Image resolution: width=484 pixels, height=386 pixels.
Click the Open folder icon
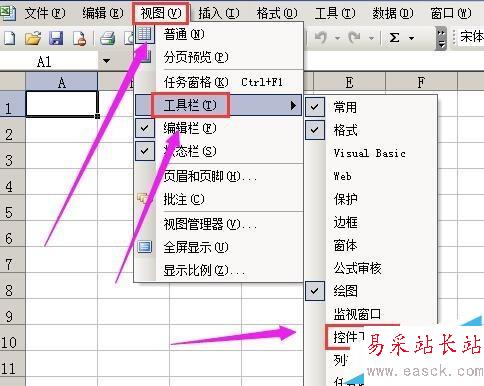point(33,38)
